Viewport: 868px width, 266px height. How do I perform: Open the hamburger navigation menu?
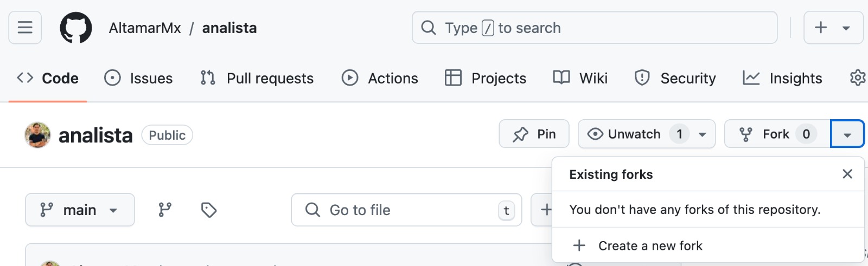coord(25,28)
